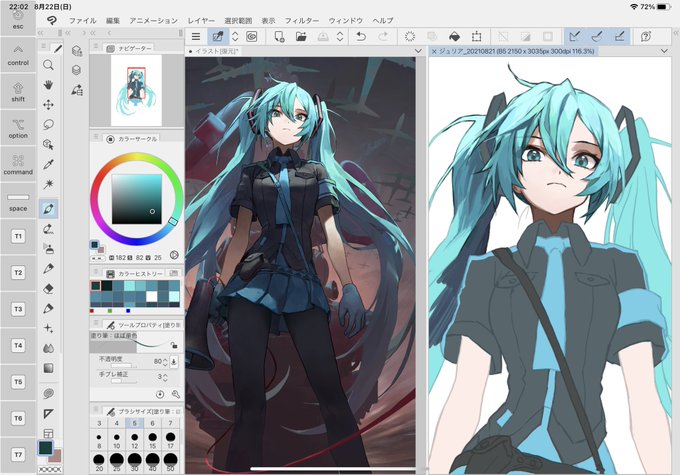Select the Blend droplets tool
680x475 pixels.
[x=48, y=348]
